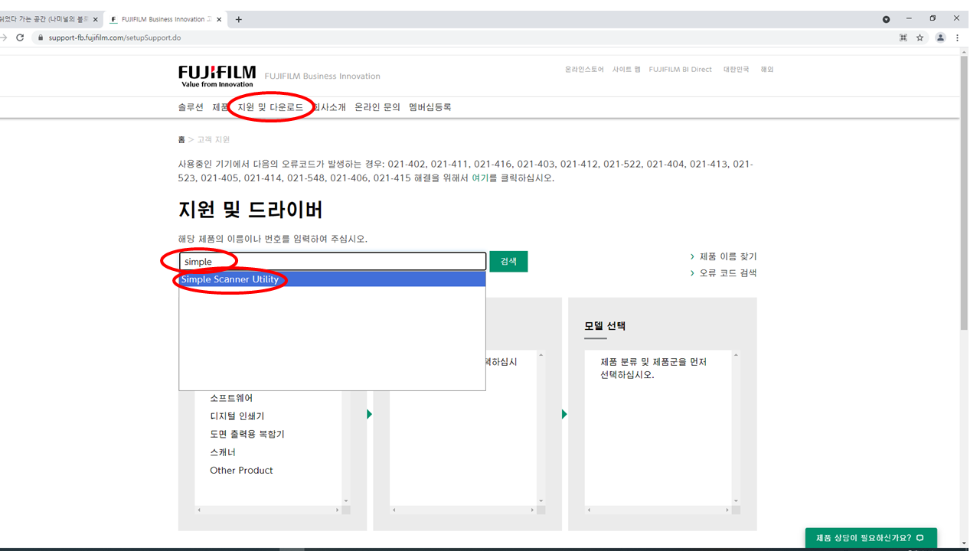This screenshot has height=551, width=980.
Task: Click the 여기 link in error notice
Action: [x=480, y=178]
